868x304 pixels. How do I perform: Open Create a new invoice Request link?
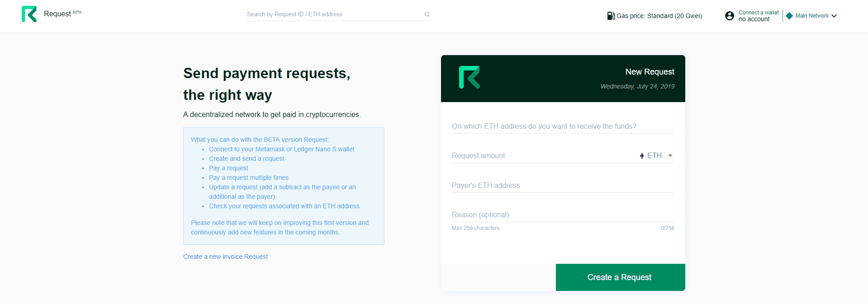point(225,257)
